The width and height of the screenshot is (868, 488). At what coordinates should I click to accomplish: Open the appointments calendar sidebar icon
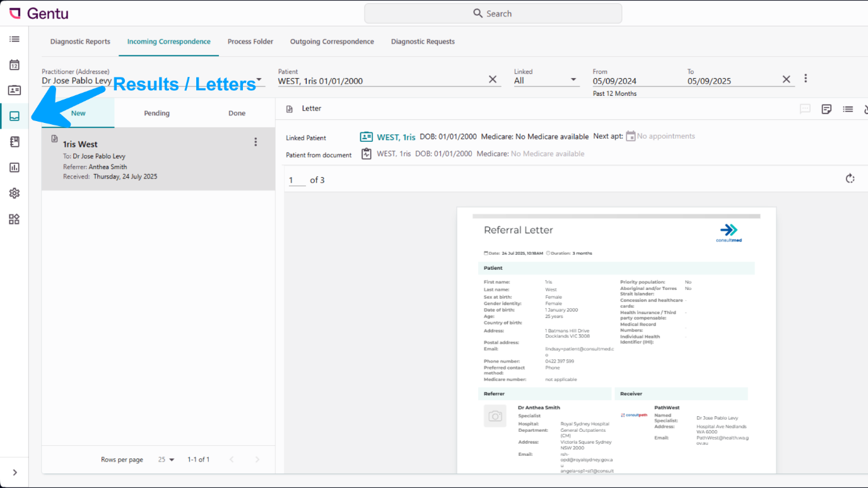[14, 65]
